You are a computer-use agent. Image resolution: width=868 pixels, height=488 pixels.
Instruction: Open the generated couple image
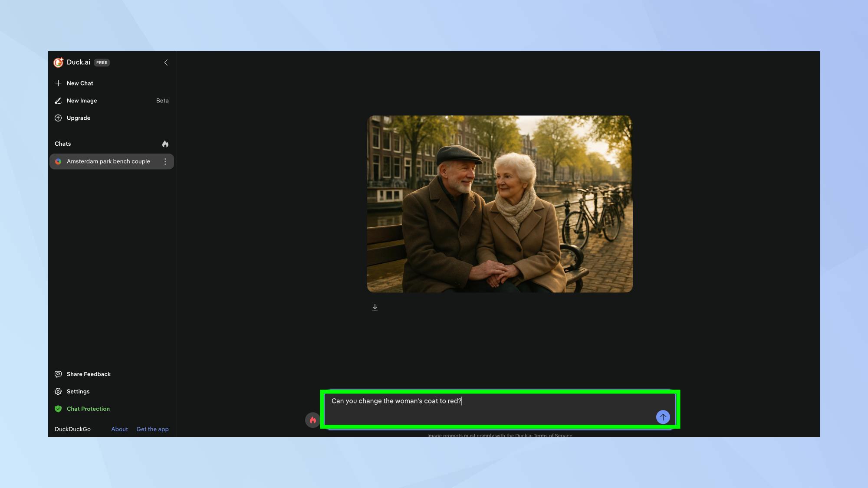coord(500,203)
